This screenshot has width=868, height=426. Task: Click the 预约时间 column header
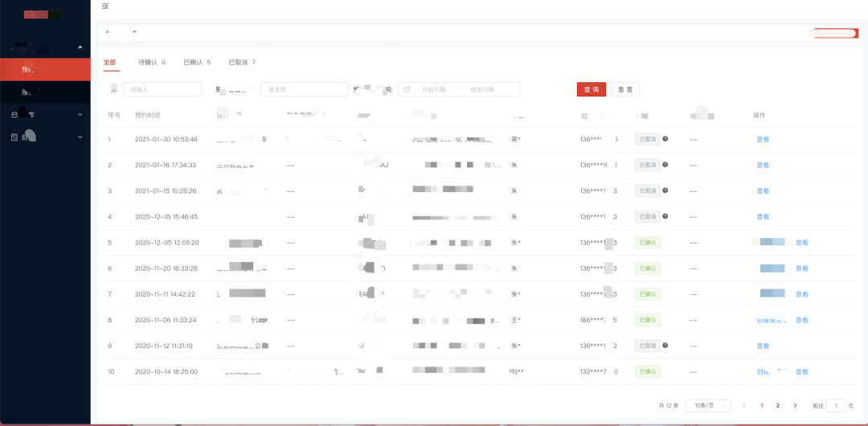click(x=148, y=115)
